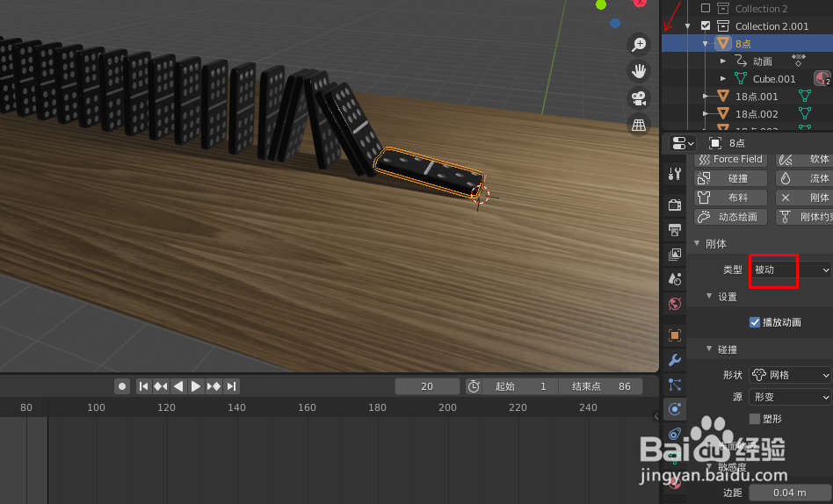
Task: Toggle the 播放动画 checkbox
Action: (755, 322)
